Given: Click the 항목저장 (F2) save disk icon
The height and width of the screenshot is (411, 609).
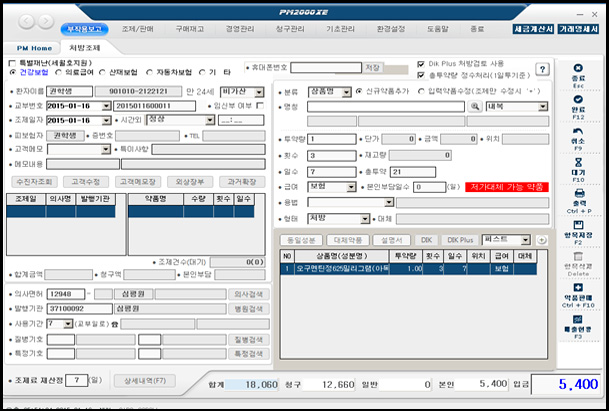Looking at the screenshot, I should tap(578, 225).
